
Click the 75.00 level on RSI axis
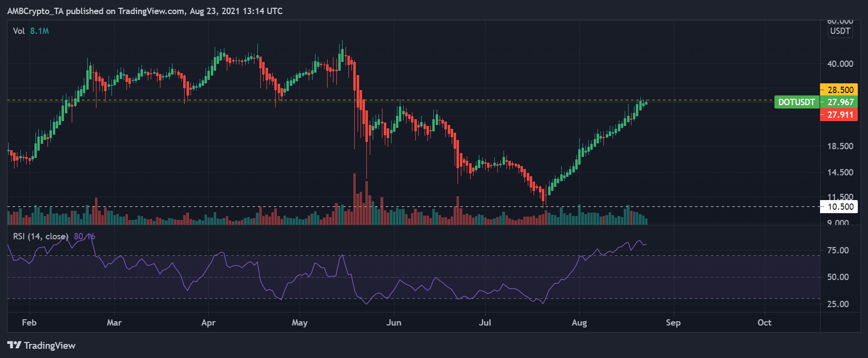point(838,250)
